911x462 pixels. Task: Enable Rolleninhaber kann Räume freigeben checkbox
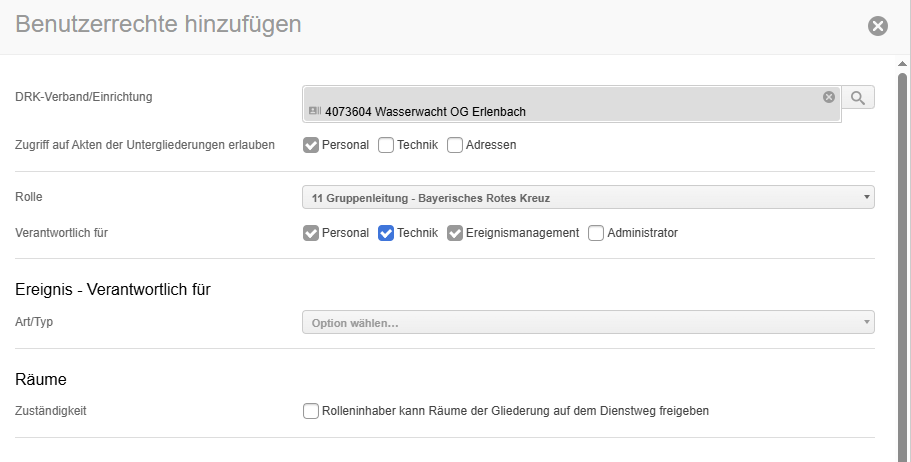[x=311, y=411]
